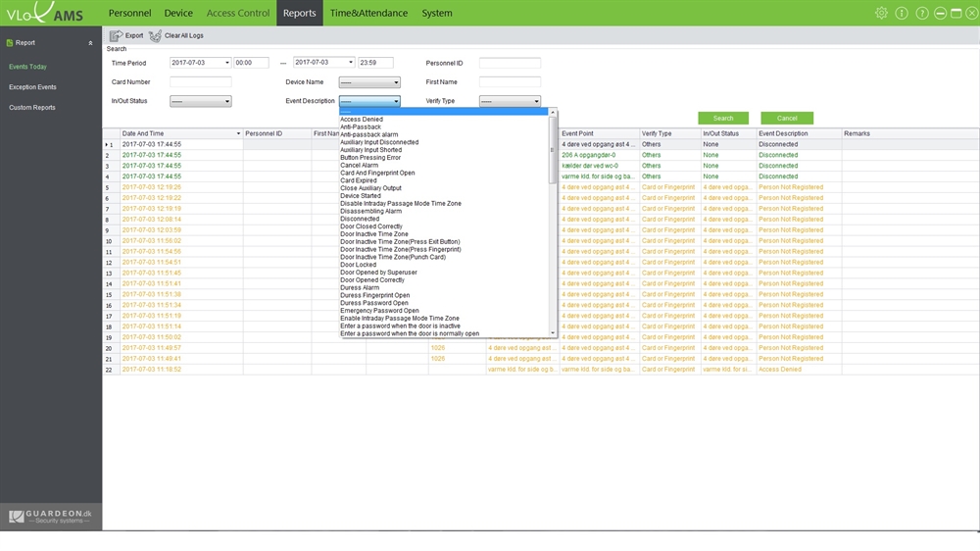Open the Device menu
This screenshot has width=980, height=551.
[x=178, y=13]
